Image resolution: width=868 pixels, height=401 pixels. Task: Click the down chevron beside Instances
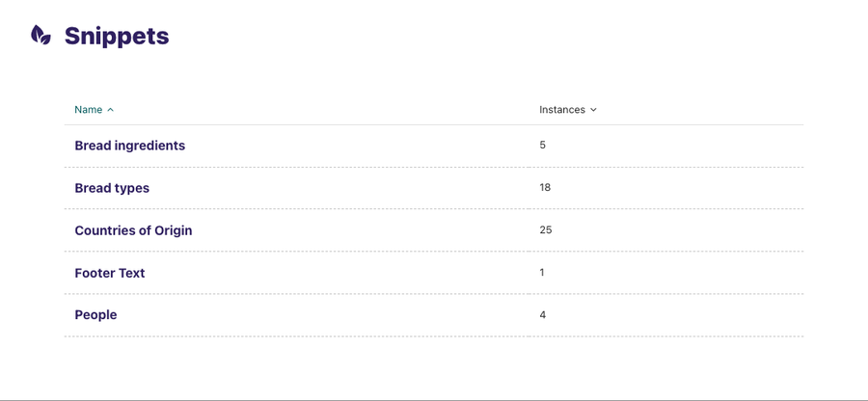coord(593,110)
